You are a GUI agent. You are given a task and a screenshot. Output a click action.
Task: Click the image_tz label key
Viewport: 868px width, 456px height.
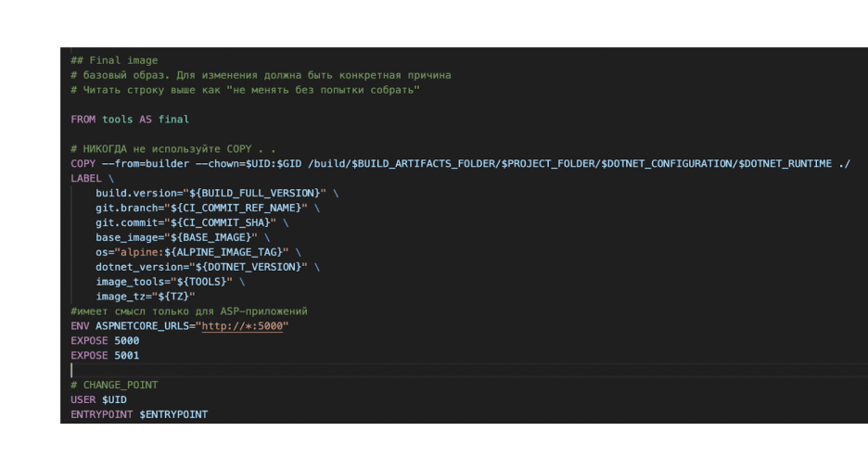pyautogui.click(x=120, y=297)
